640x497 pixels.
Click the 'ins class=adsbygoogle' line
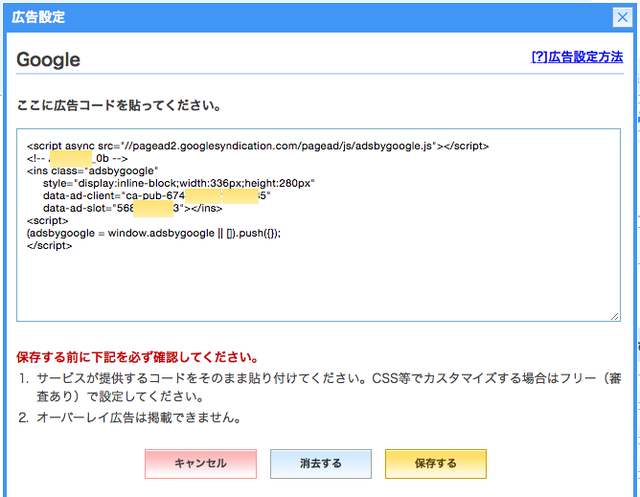[x=93, y=171]
